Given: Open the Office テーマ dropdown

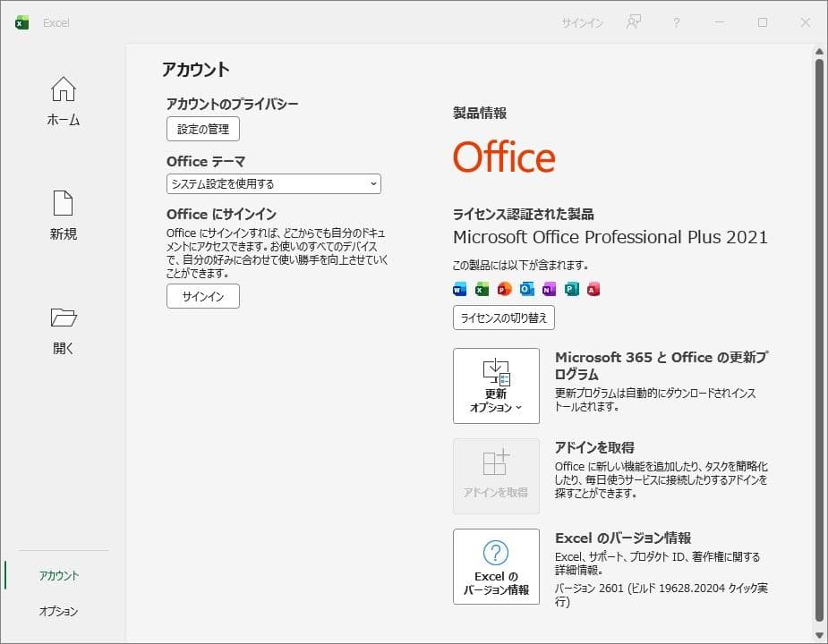Looking at the screenshot, I should pyautogui.click(x=273, y=183).
